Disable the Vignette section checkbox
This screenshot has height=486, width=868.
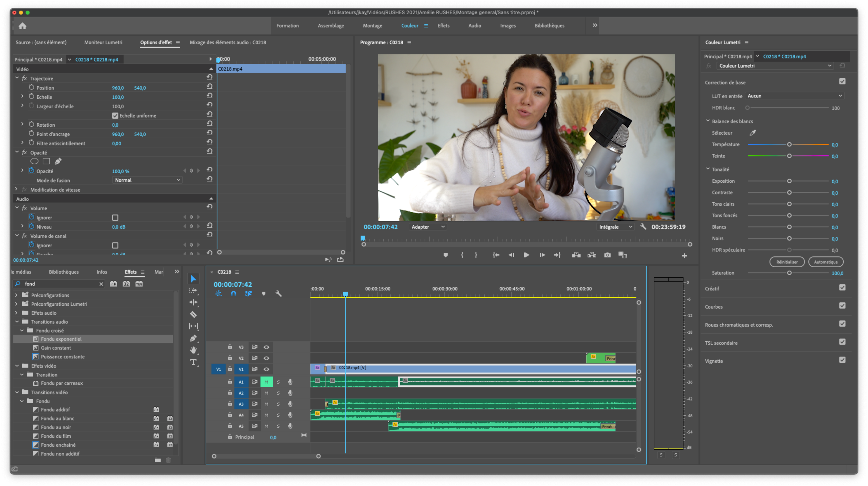(x=842, y=360)
